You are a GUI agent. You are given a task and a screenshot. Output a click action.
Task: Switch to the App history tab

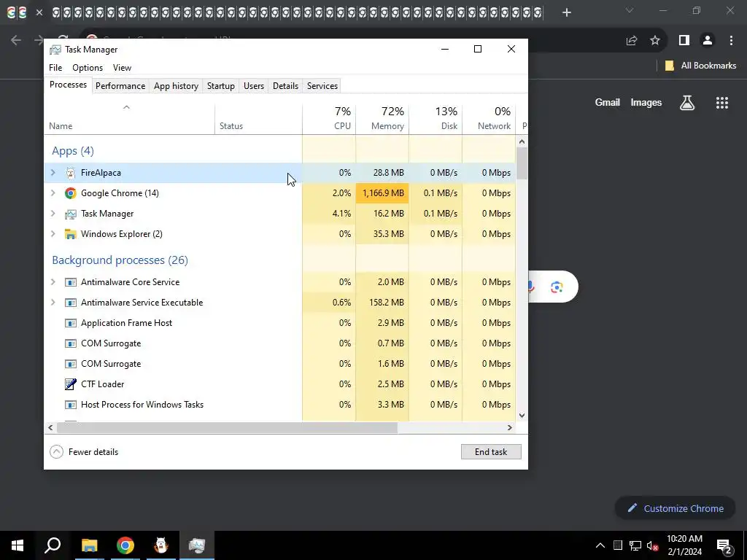(x=176, y=86)
